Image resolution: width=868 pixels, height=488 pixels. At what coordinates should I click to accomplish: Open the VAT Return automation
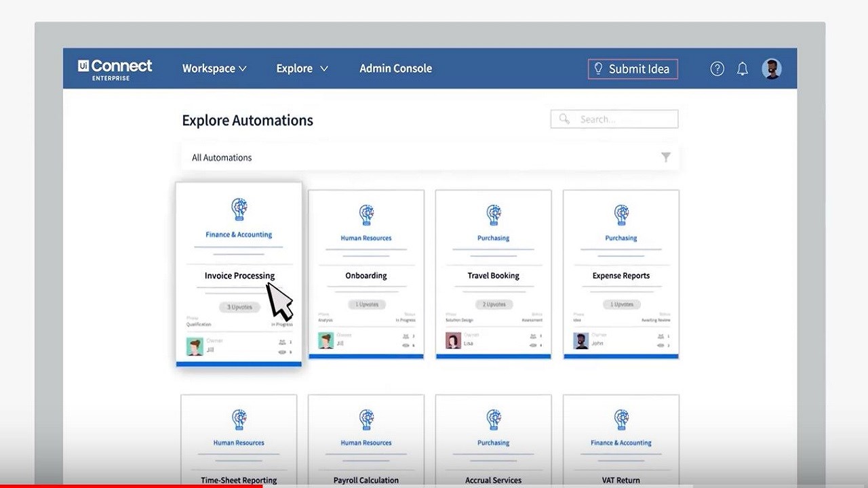click(621, 480)
